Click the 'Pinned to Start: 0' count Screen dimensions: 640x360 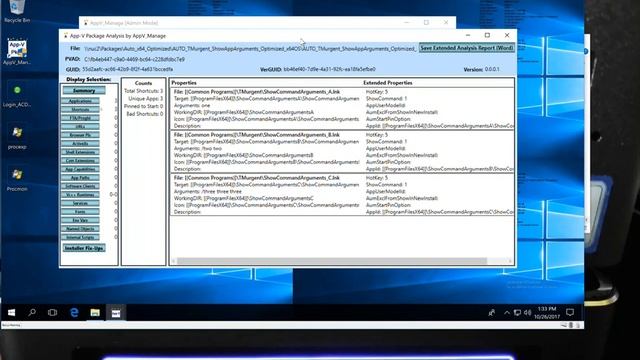tap(143, 106)
